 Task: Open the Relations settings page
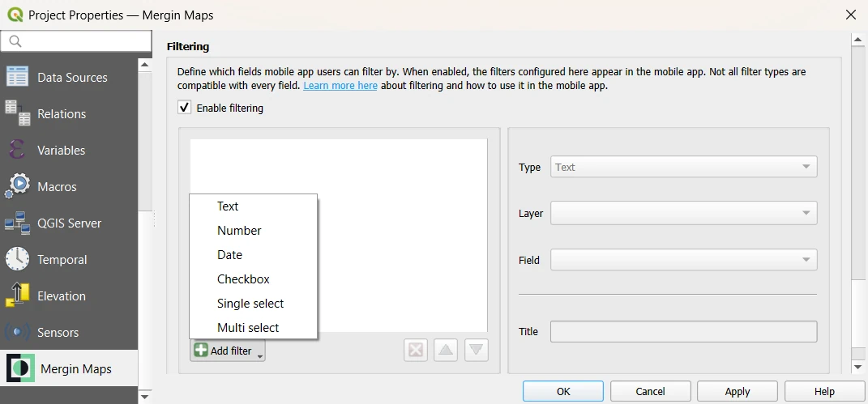click(x=69, y=114)
